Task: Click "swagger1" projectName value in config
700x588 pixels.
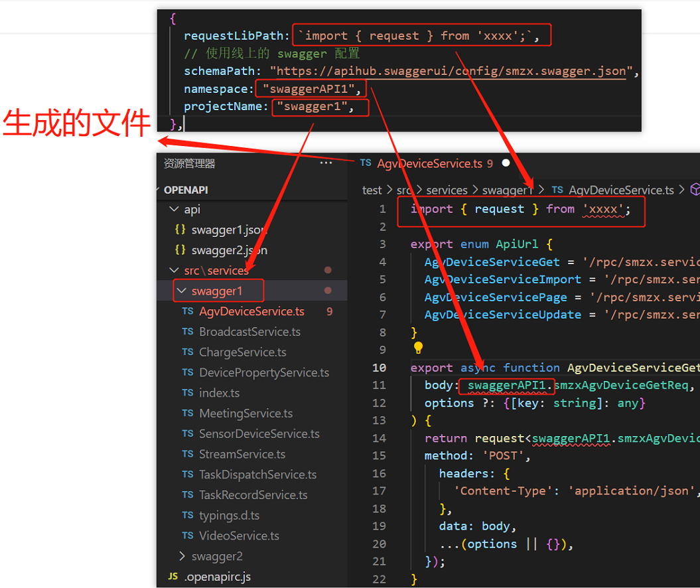Action: point(312,106)
